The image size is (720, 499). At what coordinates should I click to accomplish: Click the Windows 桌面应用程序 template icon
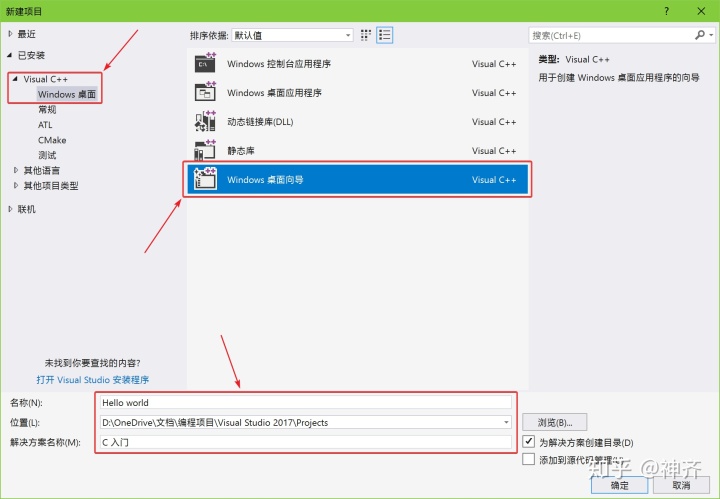coord(205,92)
